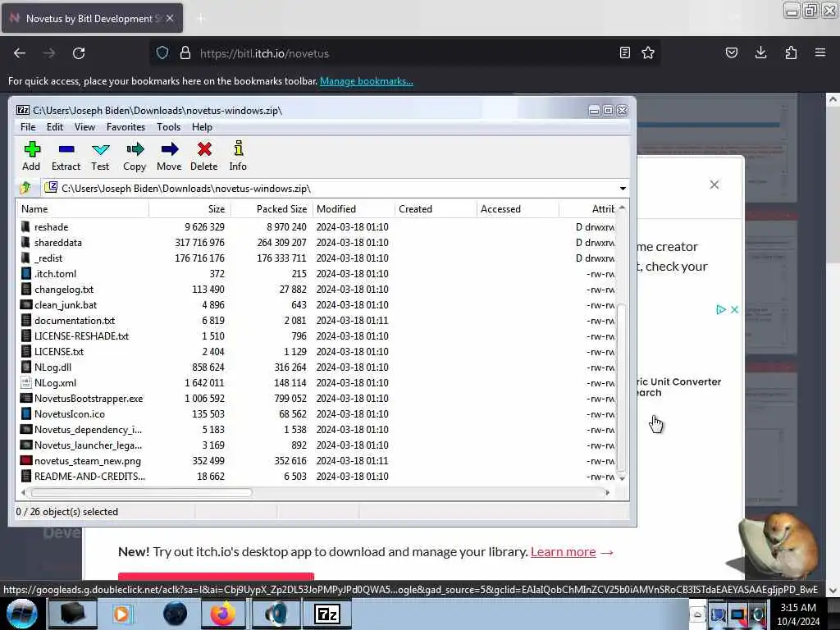
Task: Open the archive Info tool
Action: [238, 156]
